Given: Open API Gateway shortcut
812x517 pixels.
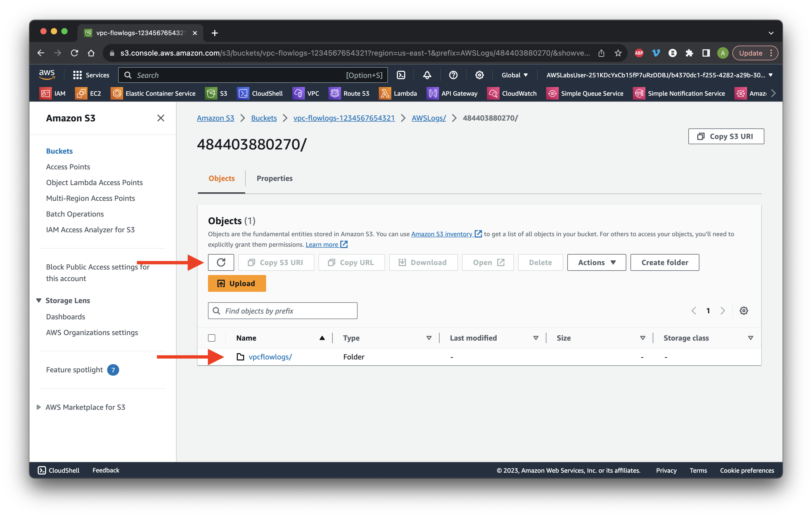Looking at the screenshot, I should click(452, 94).
